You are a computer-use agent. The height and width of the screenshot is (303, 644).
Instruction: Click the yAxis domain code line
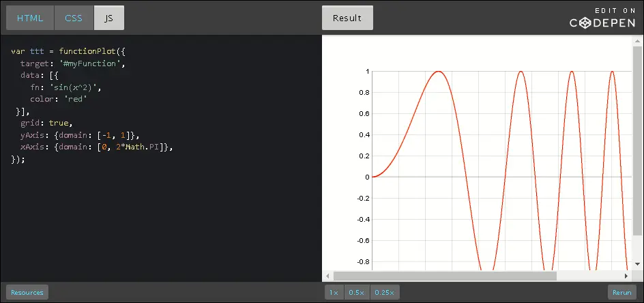tap(80, 135)
